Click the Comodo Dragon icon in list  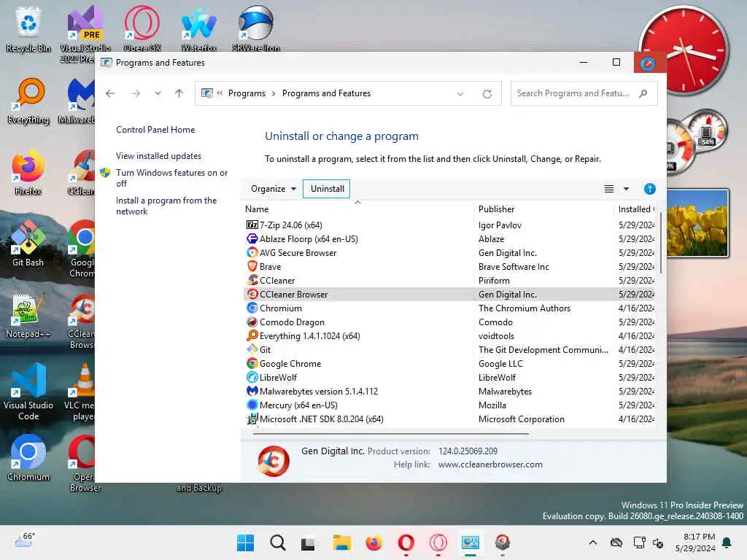point(252,322)
